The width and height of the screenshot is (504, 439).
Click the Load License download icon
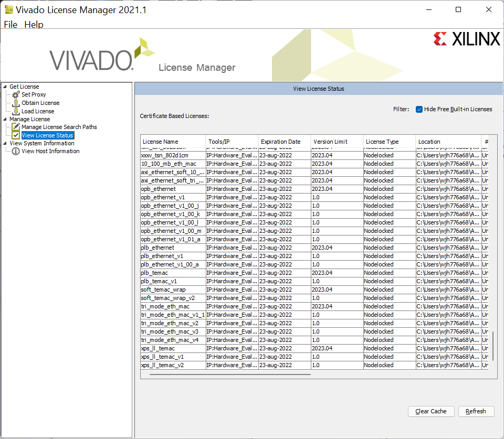click(x=16, y=111)
